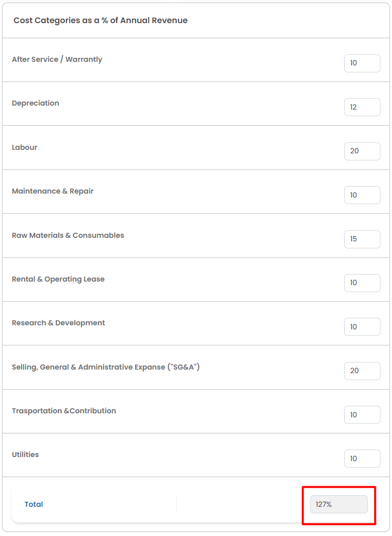Click the Utilities percentage field
392x536 pixels.
point(362,459)
